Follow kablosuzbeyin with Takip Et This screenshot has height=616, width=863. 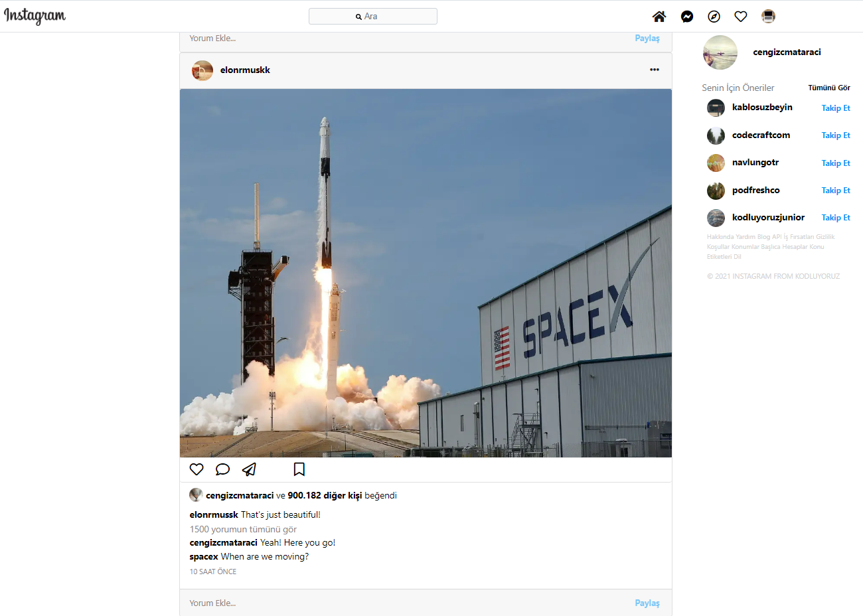point(836,108)
